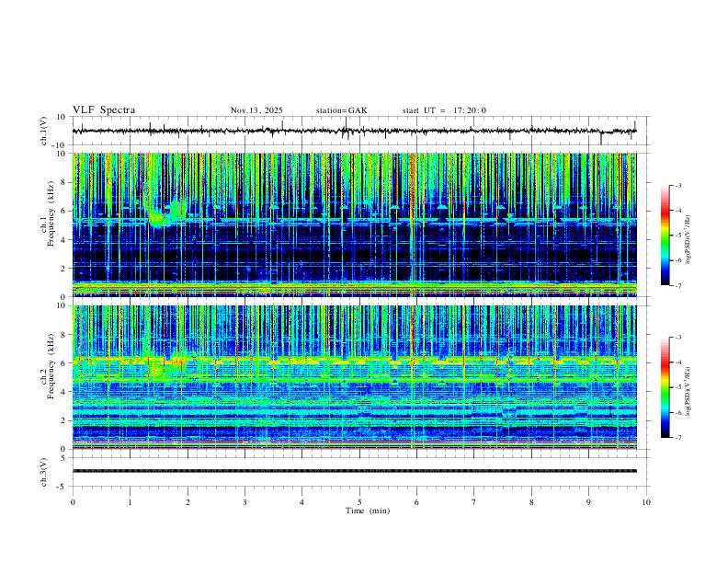This screenshot has width=728, height=563.
Task: Click the "2" kHz tick on ch.2 spectrogram
Action: [64, 420]
